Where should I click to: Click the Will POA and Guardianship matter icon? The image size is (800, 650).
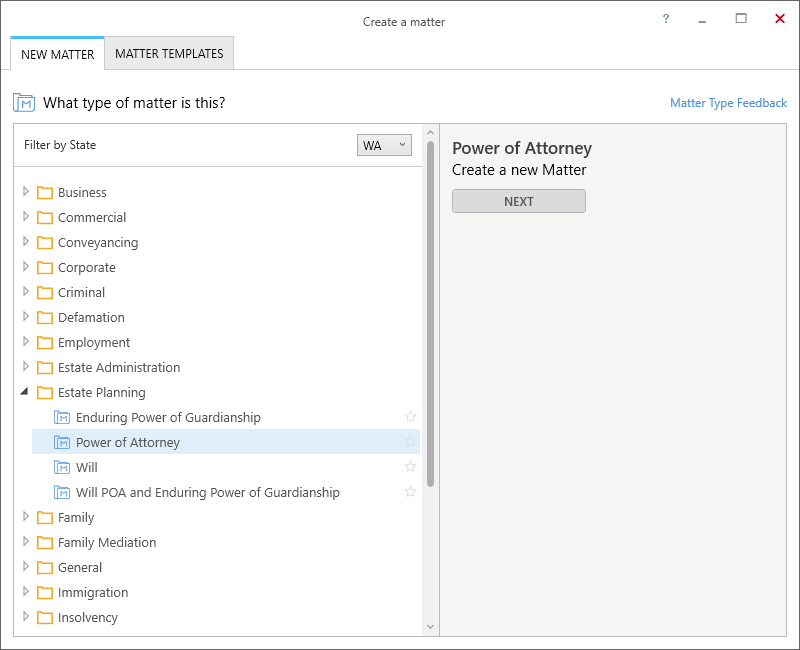click(62, 492)
